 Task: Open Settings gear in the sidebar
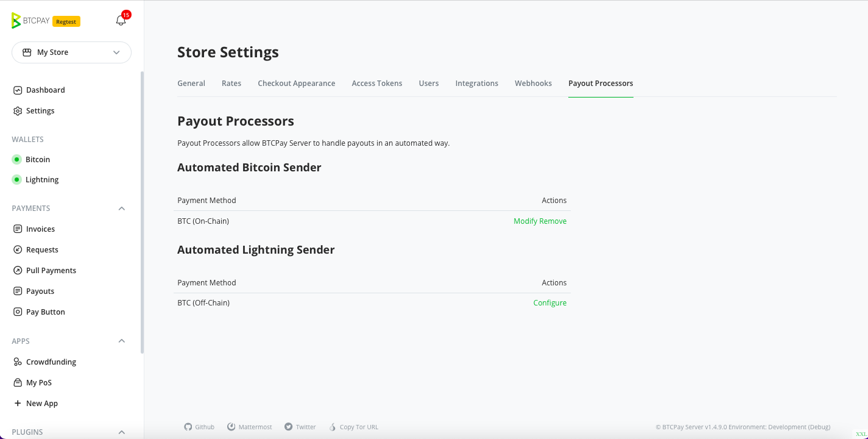coord(18,111)
